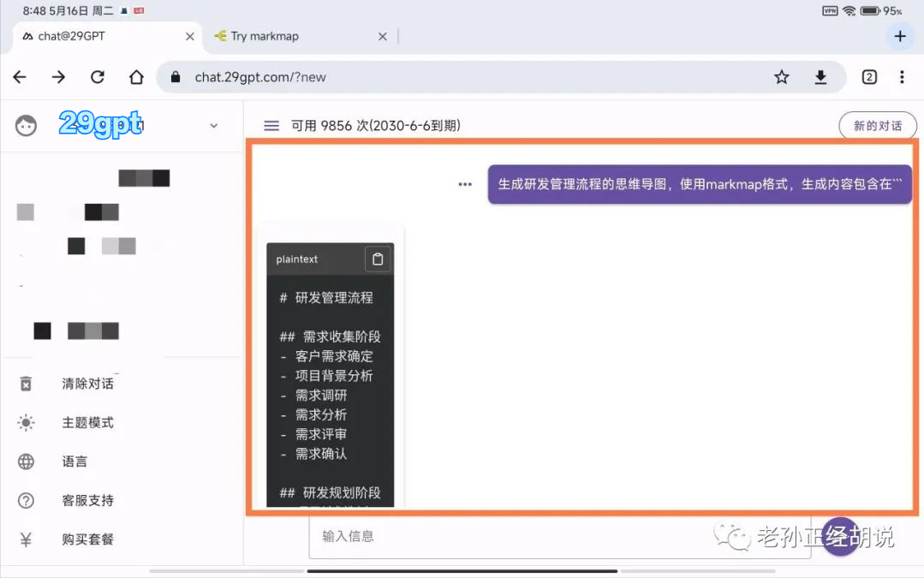This screenshot has width=924, height=578.
Task: Select 清除对话 in the sidebar
Action: point(88,384)
